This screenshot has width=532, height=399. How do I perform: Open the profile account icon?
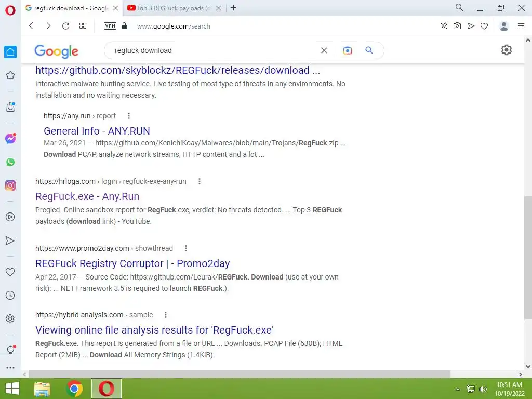pyautogui.click(x=504, y=26)
